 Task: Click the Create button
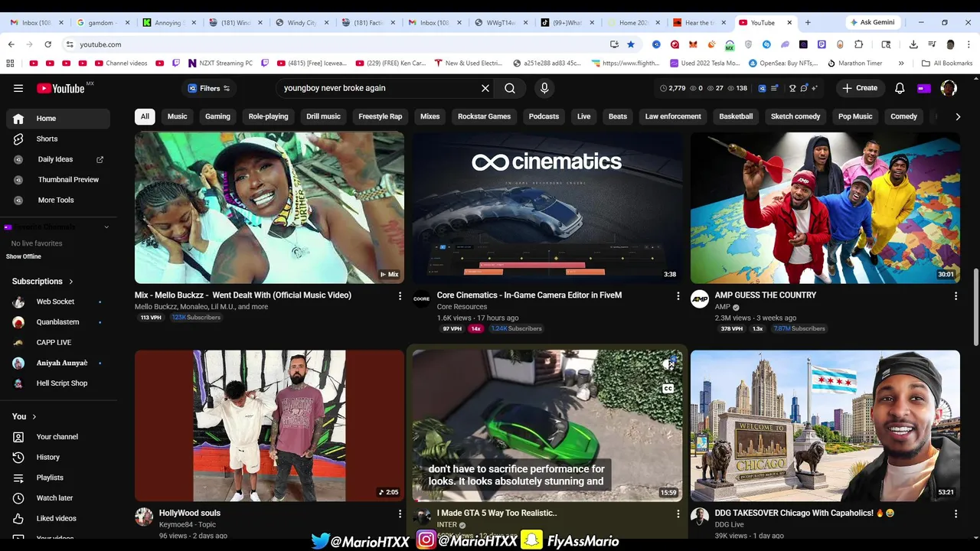pos(860,88)
